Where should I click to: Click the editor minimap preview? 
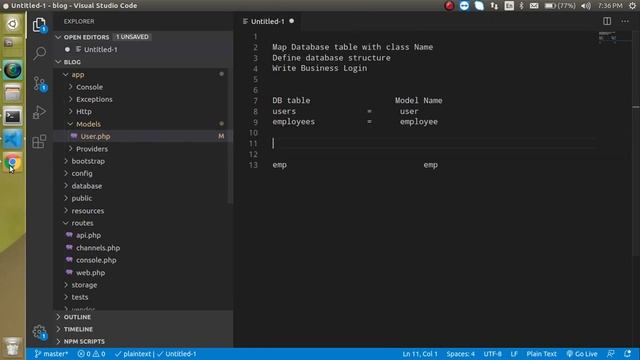click(608, 38)
